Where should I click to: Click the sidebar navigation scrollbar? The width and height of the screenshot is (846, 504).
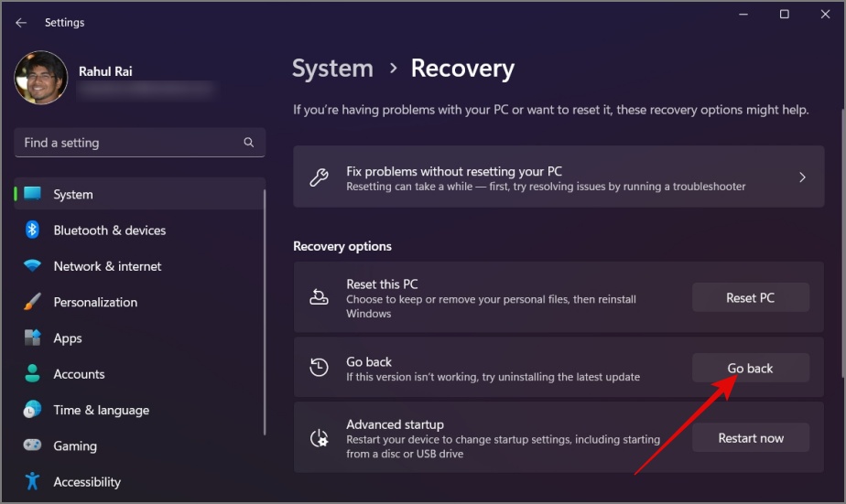click(x=265, y=312)
